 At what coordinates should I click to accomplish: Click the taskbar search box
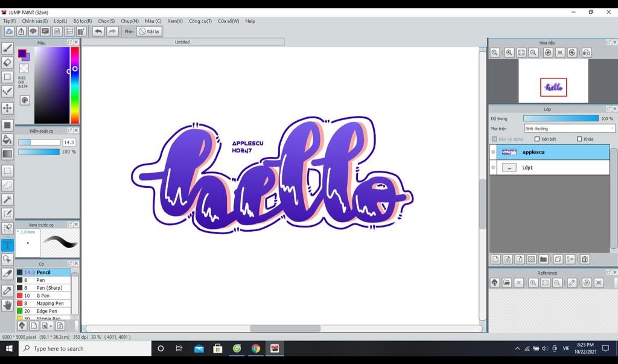pos(84,349)
